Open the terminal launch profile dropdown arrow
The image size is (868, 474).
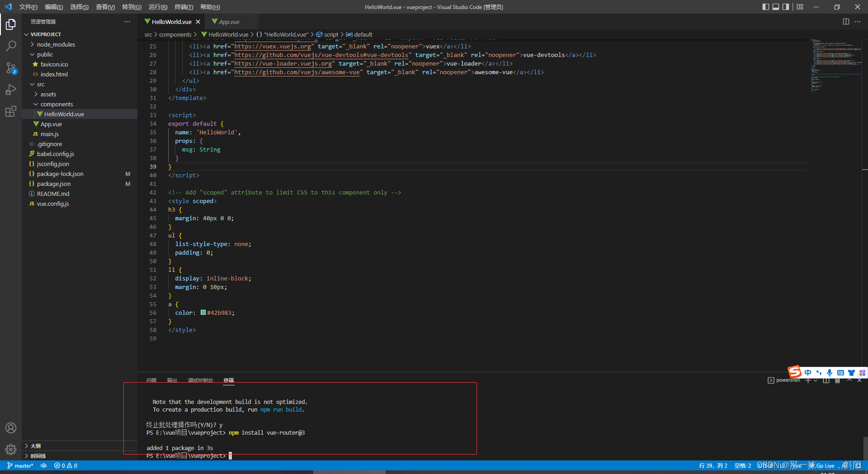(x=816, y=380)
